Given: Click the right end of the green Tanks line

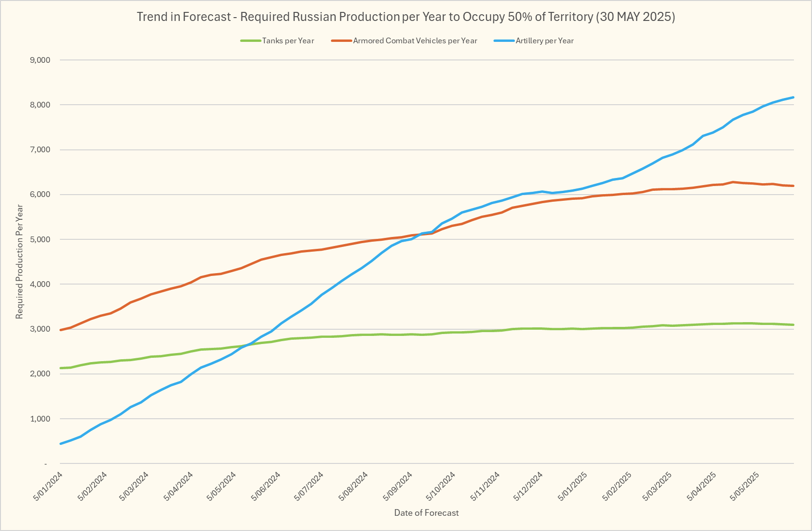Looking at the screenshot, I should pos(793,325).
